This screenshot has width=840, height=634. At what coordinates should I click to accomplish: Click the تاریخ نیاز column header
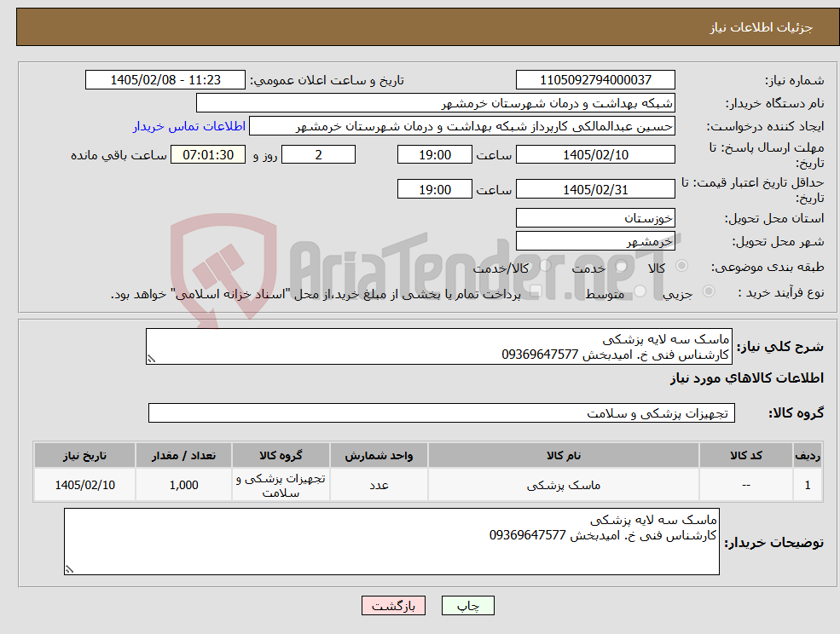pyautogui.click(x=84, y=455)
